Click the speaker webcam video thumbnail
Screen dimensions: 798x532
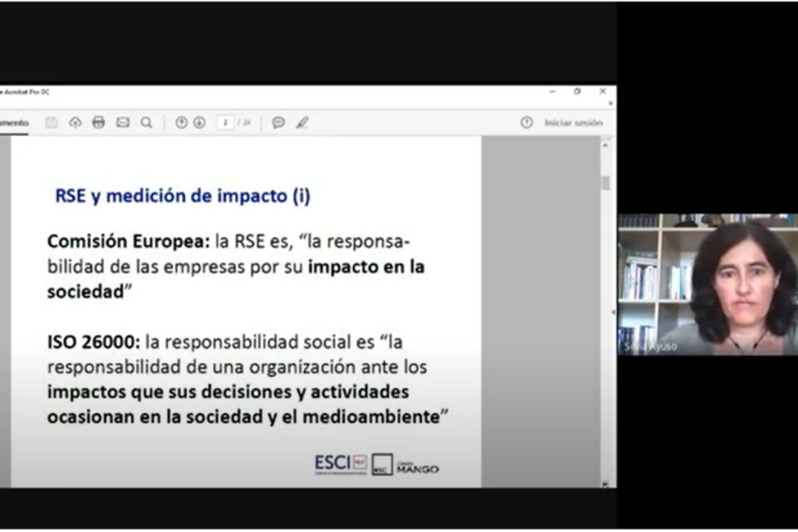tap(708, 284)
